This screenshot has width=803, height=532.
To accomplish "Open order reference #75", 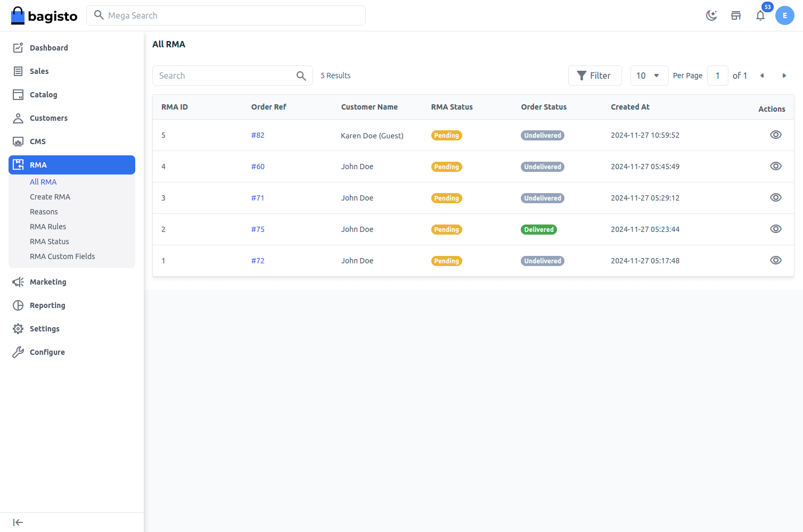I will [x=258, y=229].
